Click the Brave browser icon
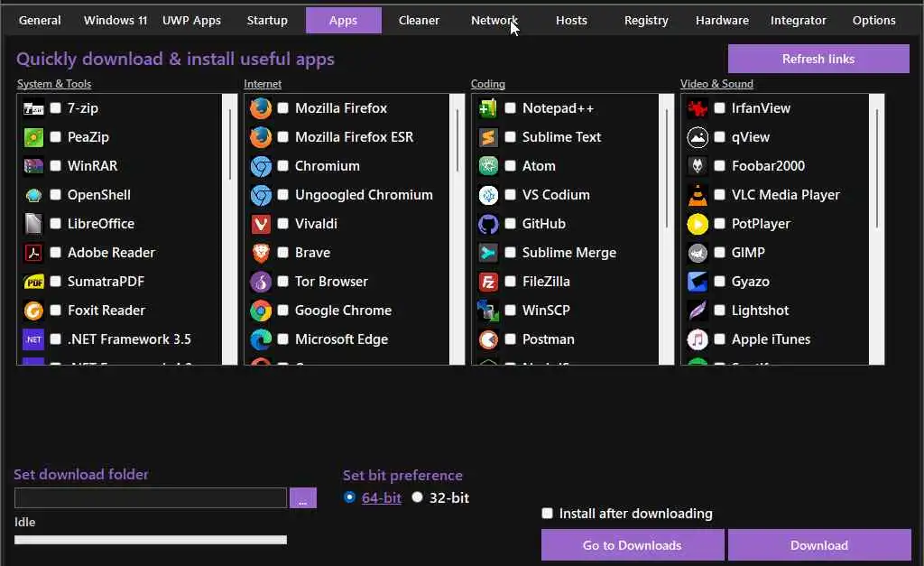Screen dimensions: 924x566 [261, 253]
